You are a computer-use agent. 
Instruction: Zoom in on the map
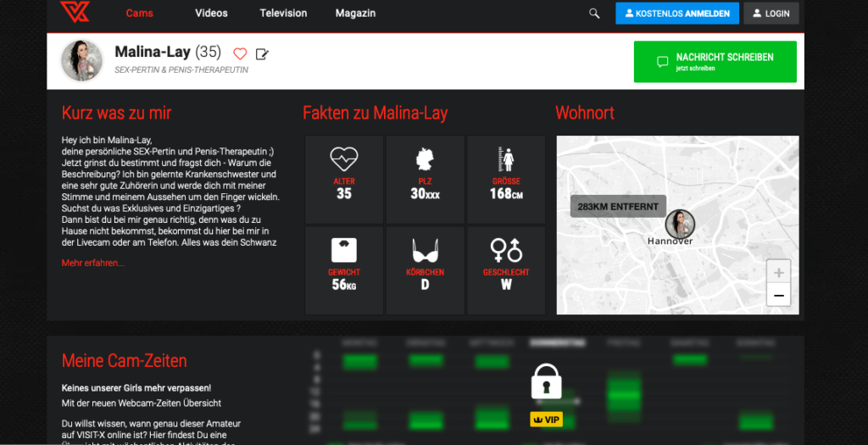click(778, 272)
